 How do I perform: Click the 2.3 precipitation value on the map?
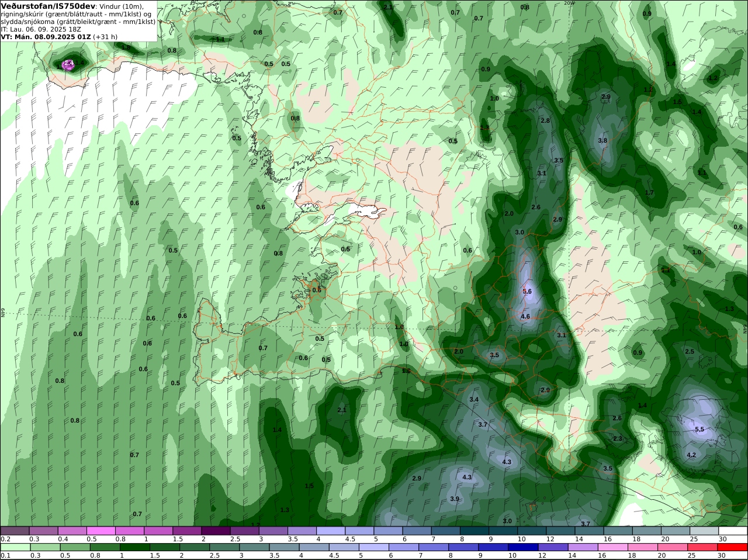[x=618, y=438]
